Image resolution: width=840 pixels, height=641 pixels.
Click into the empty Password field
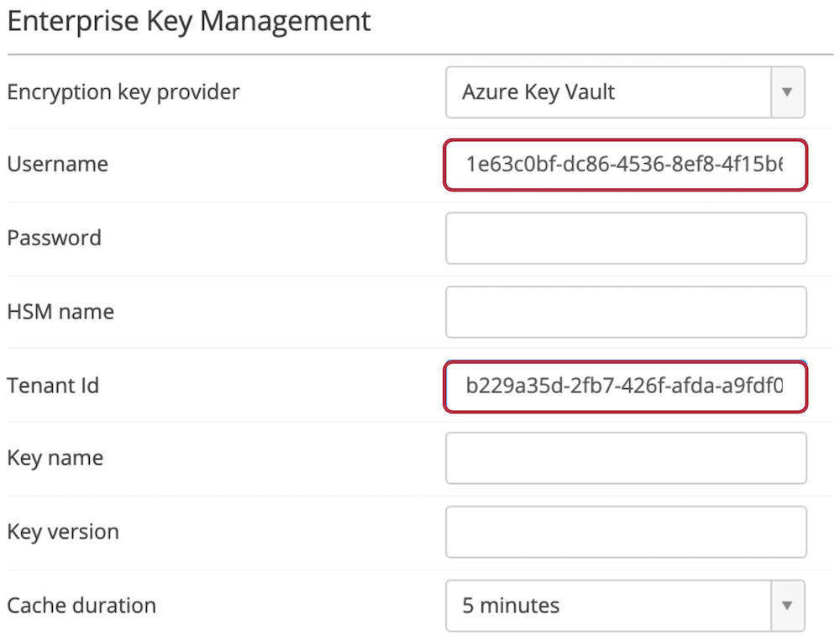click(x=626, y=238)
